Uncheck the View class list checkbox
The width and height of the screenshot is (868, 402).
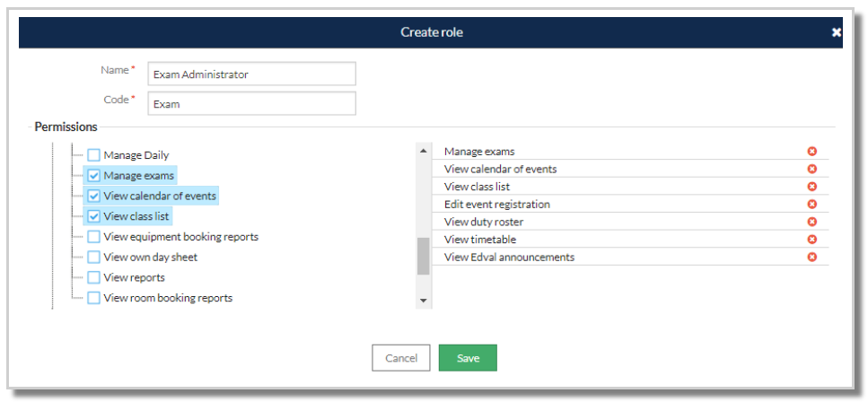[x=93, y=216]
